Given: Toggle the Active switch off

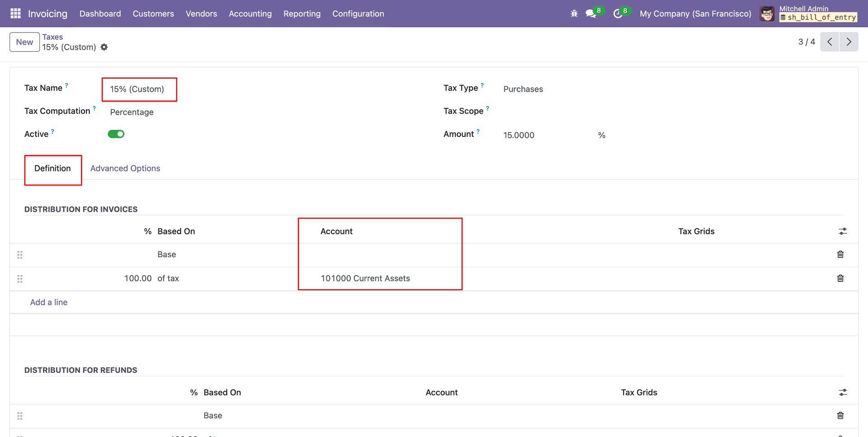Looking at the screenshot, I should (116, 134).
